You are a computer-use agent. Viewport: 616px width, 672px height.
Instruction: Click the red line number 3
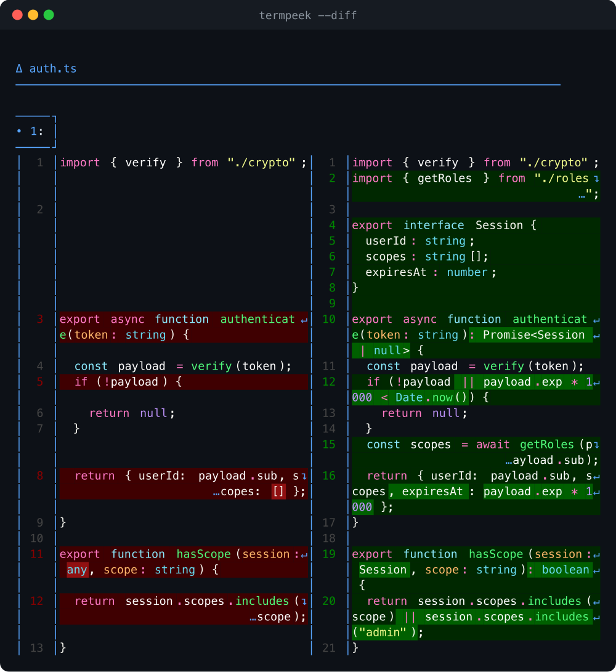[40, 319]
